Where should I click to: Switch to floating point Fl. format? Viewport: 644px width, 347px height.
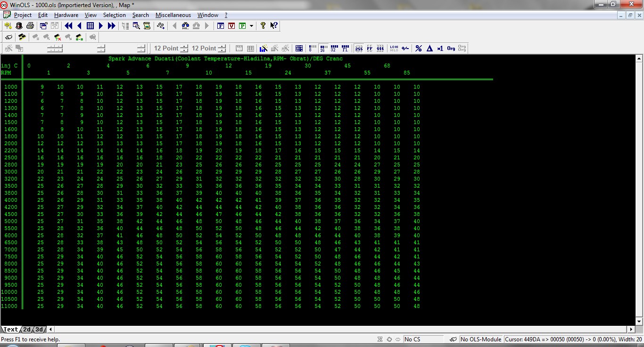pos(345,48)
